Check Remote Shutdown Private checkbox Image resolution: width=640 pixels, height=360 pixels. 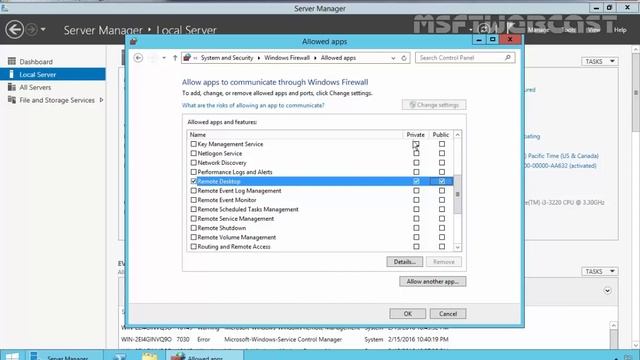click(x=416, y=228)
